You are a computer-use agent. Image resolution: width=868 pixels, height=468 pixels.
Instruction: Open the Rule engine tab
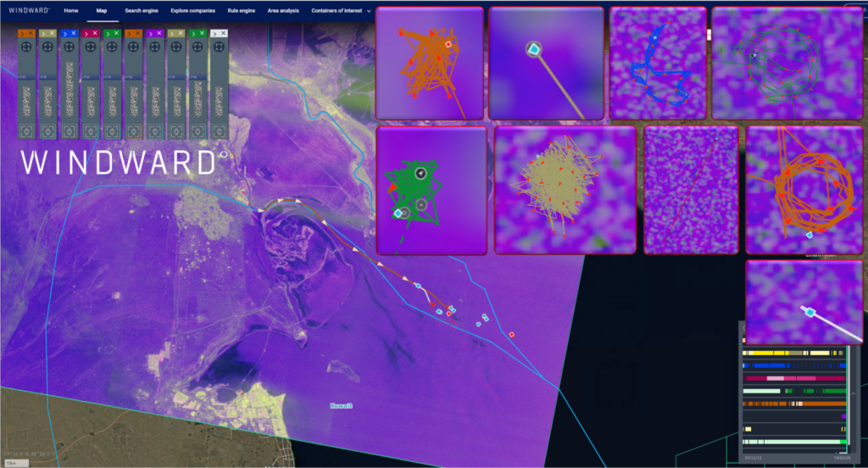pyautogui.click(x=242, y=10)
